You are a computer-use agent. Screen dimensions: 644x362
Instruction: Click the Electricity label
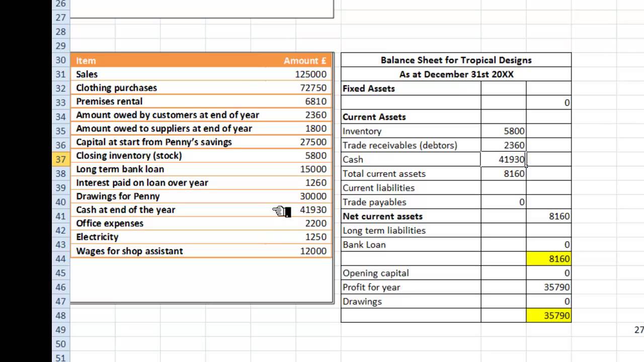pos(97,237)
